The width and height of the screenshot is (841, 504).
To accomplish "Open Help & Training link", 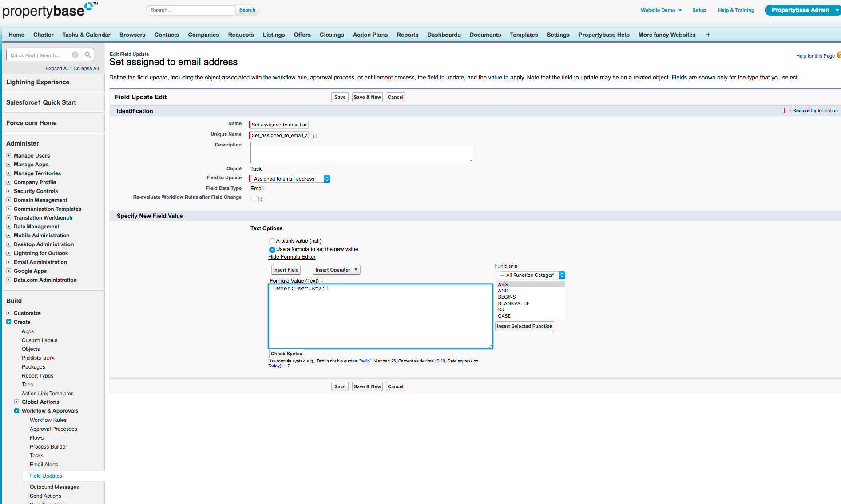I will pyautogui.click(x=736, y=10).
